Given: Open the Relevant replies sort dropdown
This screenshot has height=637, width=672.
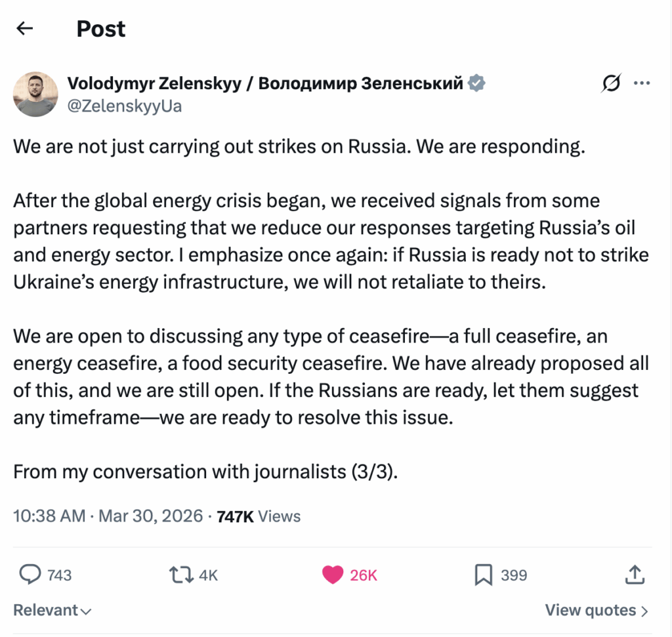Looking at the screenshot, I should pyautogui.click(x=51, y=610).
